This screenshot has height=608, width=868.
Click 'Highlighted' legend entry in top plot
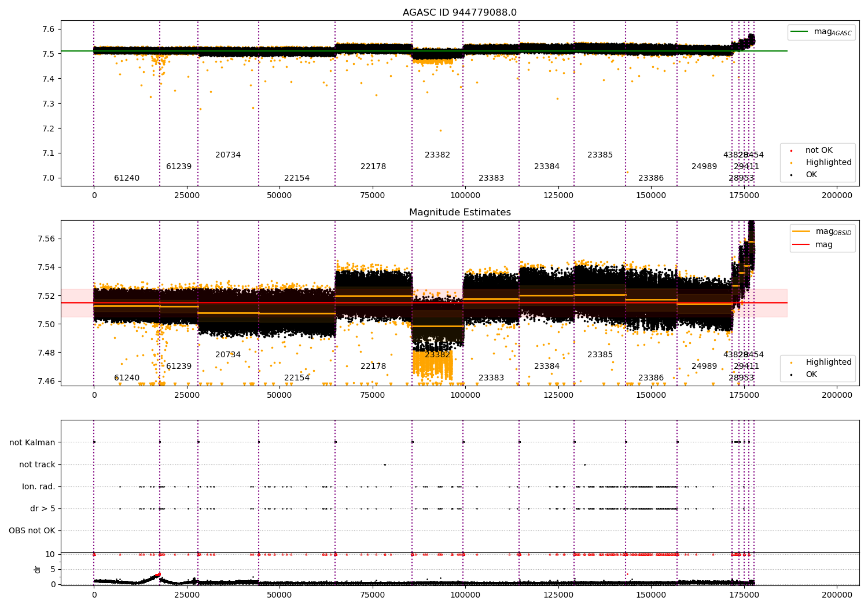pos(821,162)
